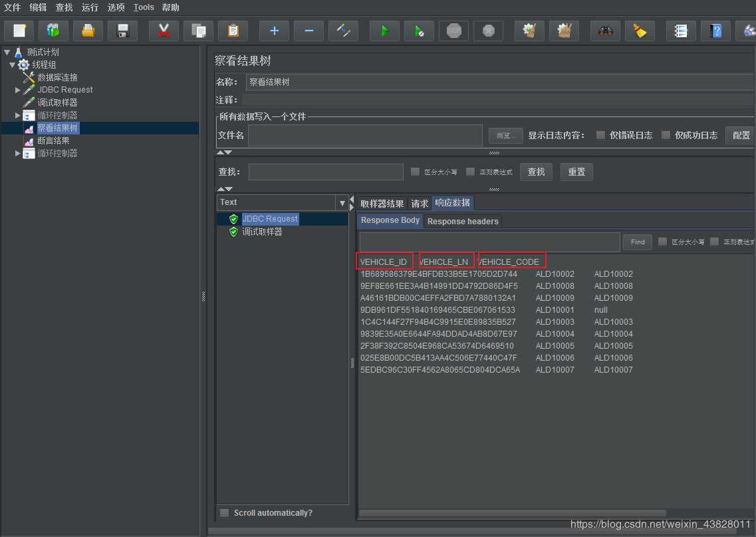This screenshot has height=537, width=756.
Task: Toggle 正则表达式 checkbox next to Find button
Action: click(715, 242)
